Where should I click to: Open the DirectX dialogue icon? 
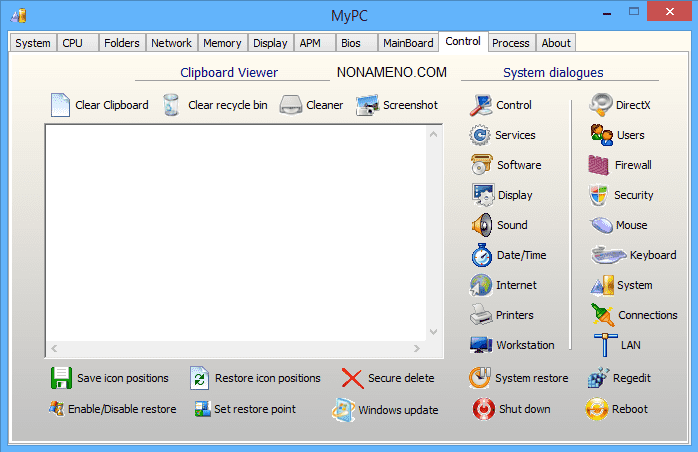click(601, 105)
